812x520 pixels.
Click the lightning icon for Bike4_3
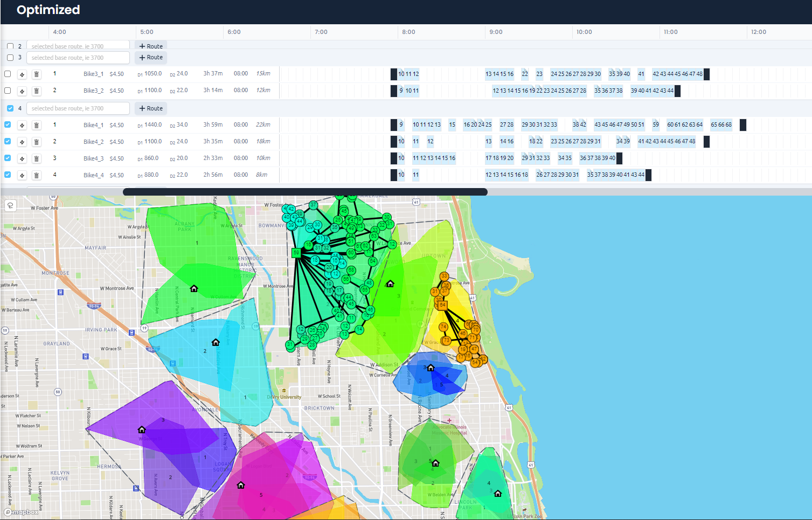coord(22,159)
